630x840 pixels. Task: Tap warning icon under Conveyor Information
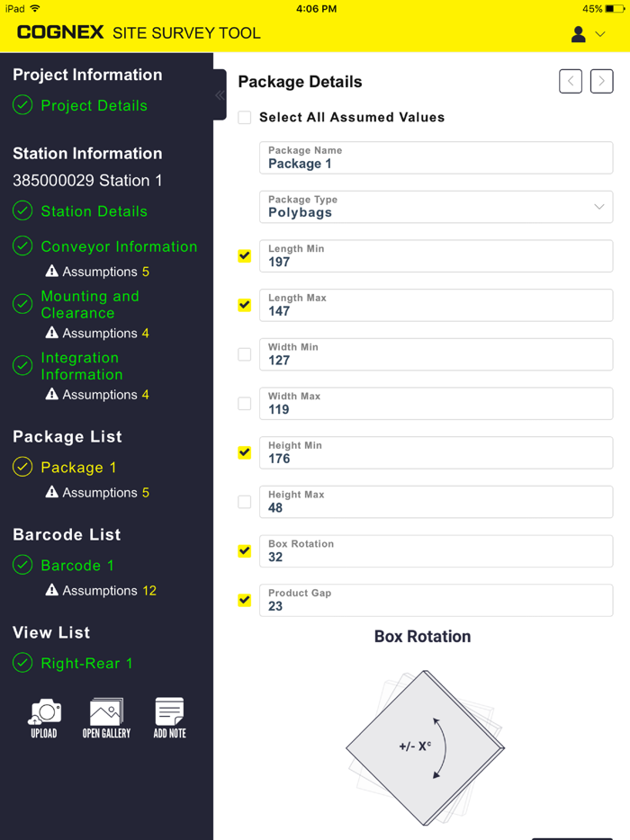[52, 272]
